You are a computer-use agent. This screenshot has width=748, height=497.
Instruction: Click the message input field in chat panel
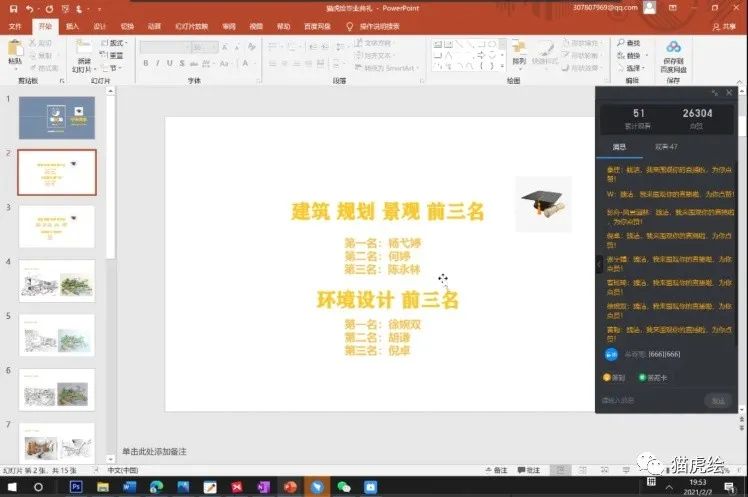click(650, 400)
